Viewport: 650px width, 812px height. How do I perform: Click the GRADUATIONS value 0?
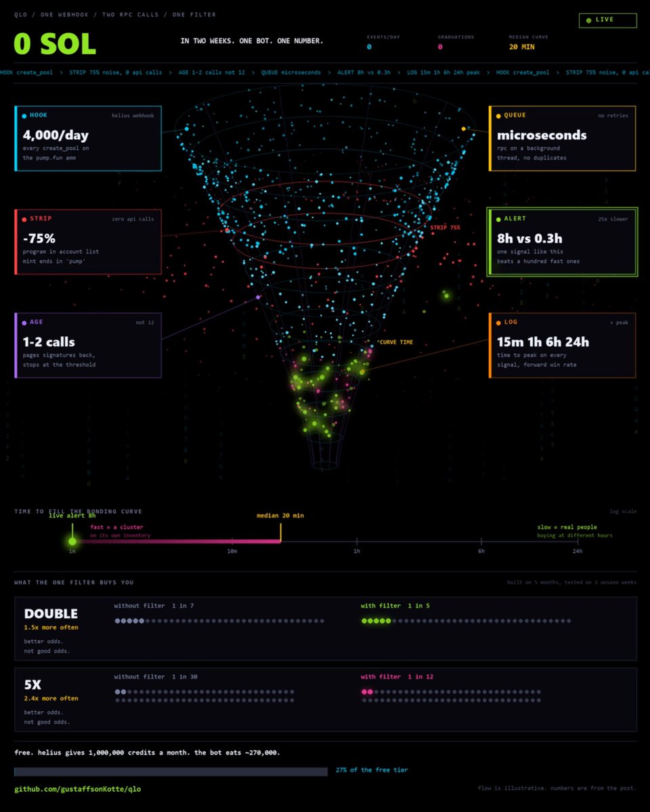[440, 47]
